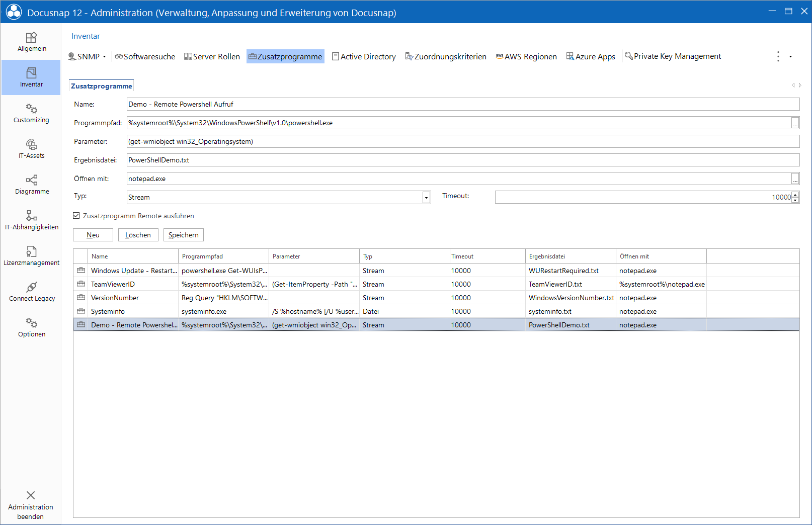Open the SNMP toolbar item
This screenshot has width=812, height=525.
tap(84, 56)
